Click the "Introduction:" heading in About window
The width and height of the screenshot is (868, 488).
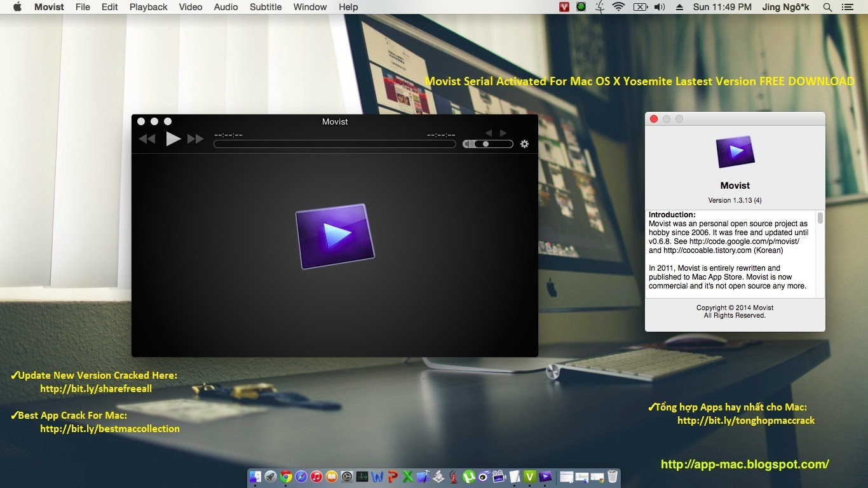pyautogui.click(x=672, y=215)
